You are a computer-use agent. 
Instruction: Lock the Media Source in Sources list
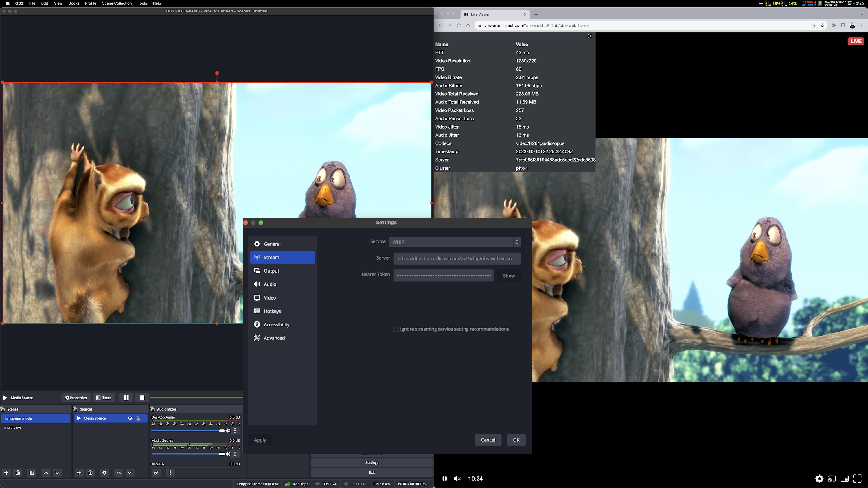[x=139, y=418]
